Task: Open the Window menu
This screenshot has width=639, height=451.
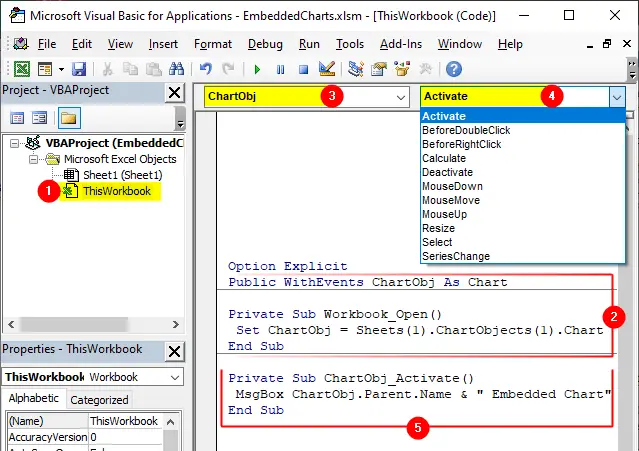Action: [x=460, y=44]
